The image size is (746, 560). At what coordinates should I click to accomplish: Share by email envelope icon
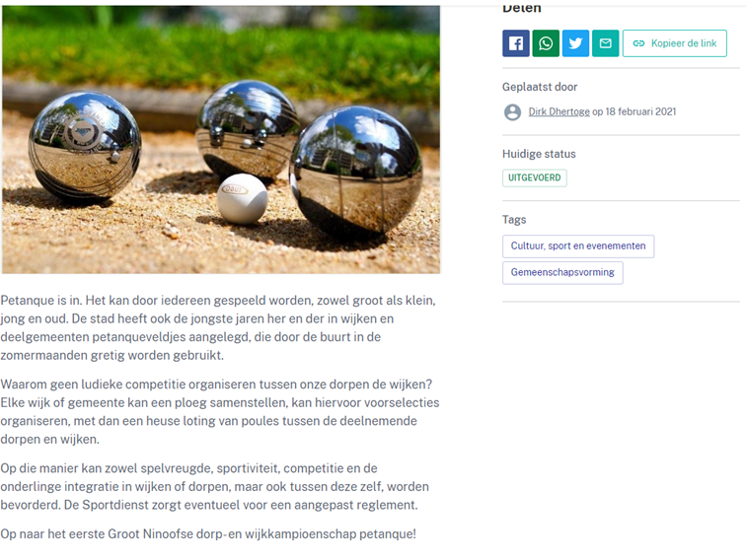(605, 43)
